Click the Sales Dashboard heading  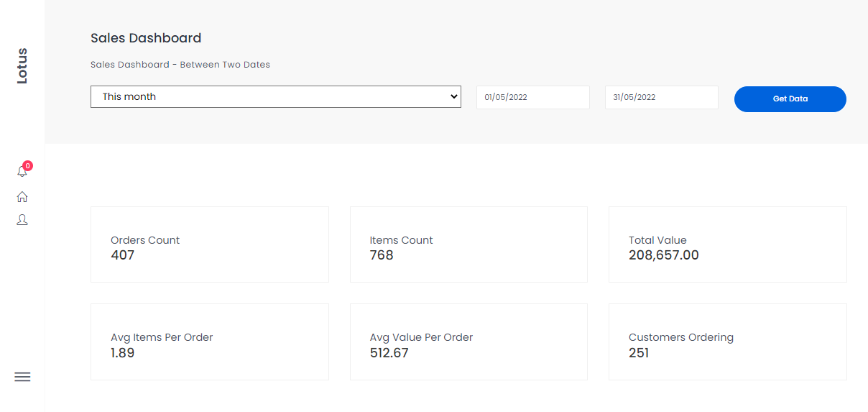pos(146,38)
